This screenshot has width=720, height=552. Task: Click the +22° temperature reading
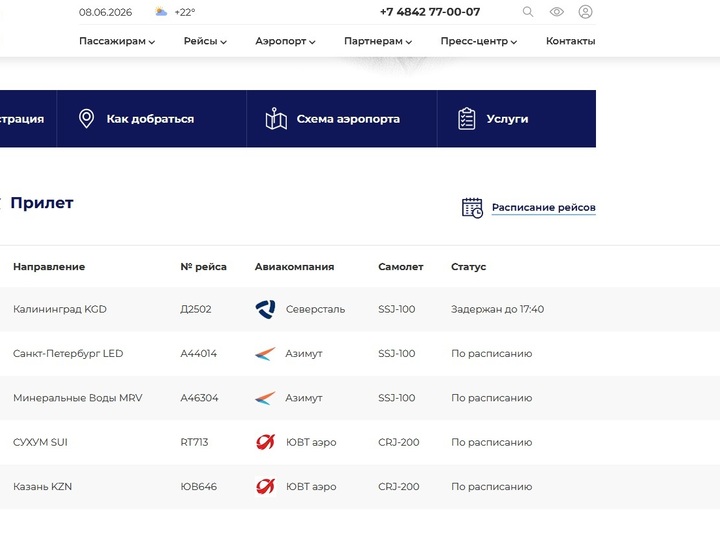(185, 12)
